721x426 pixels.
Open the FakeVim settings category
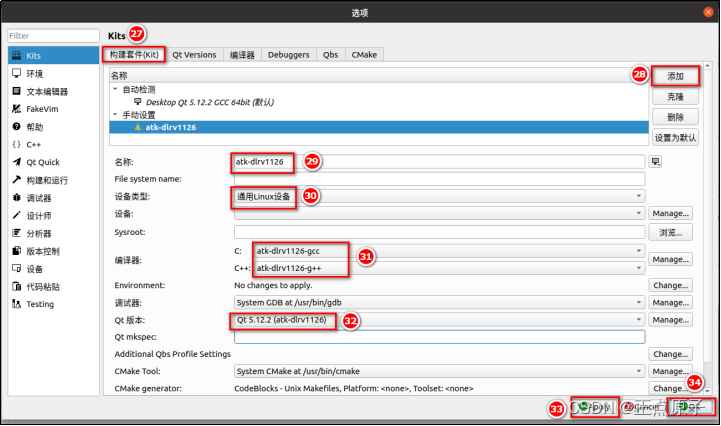pos(53,109)
